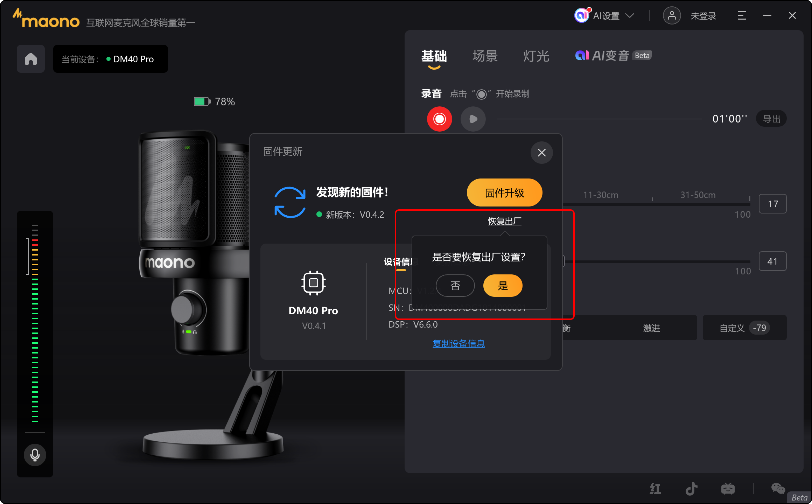Mute the microphone with the mic icon
Screen dimensions: 812x504
point(35,455)
